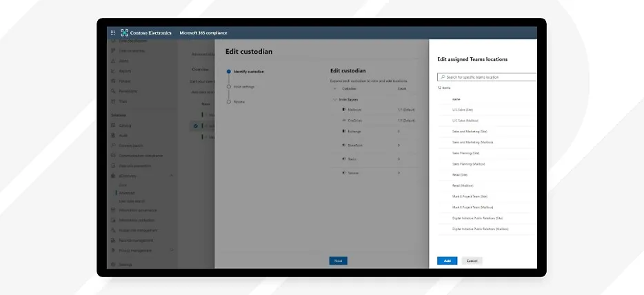Image resolution: width=644 pixels, height=295 pixels.
Task: Click the Yammer location icon
Action: click(x=344, y=173)
